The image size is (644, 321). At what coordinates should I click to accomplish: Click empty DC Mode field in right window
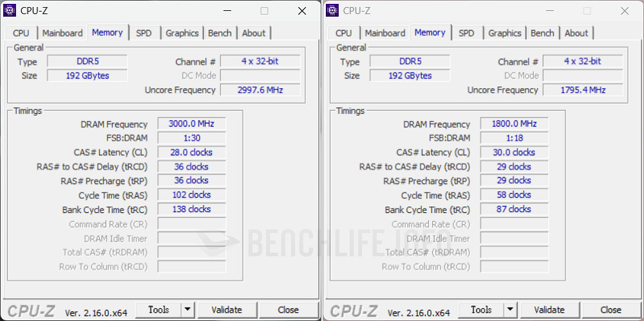[583, 75]
